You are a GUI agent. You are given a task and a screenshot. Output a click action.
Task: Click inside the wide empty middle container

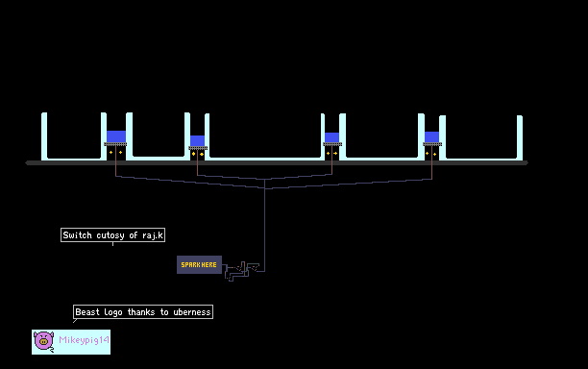[x=265, y=135]
